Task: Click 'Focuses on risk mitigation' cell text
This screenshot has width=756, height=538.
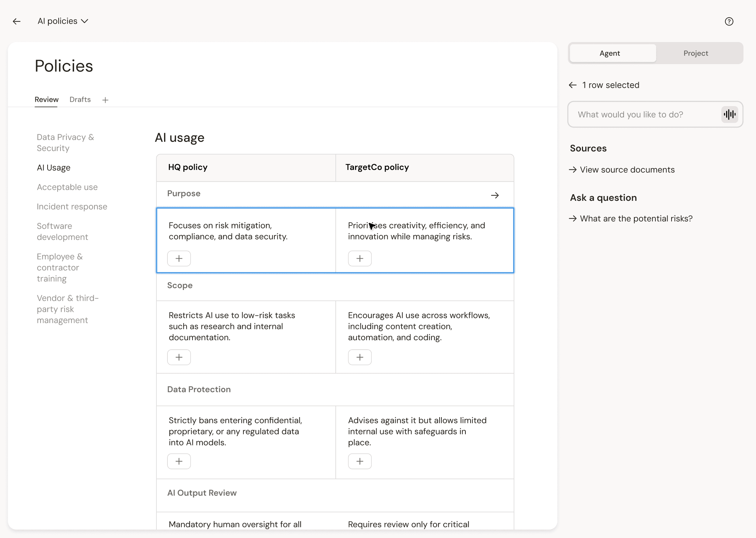Action: (228, 231)
